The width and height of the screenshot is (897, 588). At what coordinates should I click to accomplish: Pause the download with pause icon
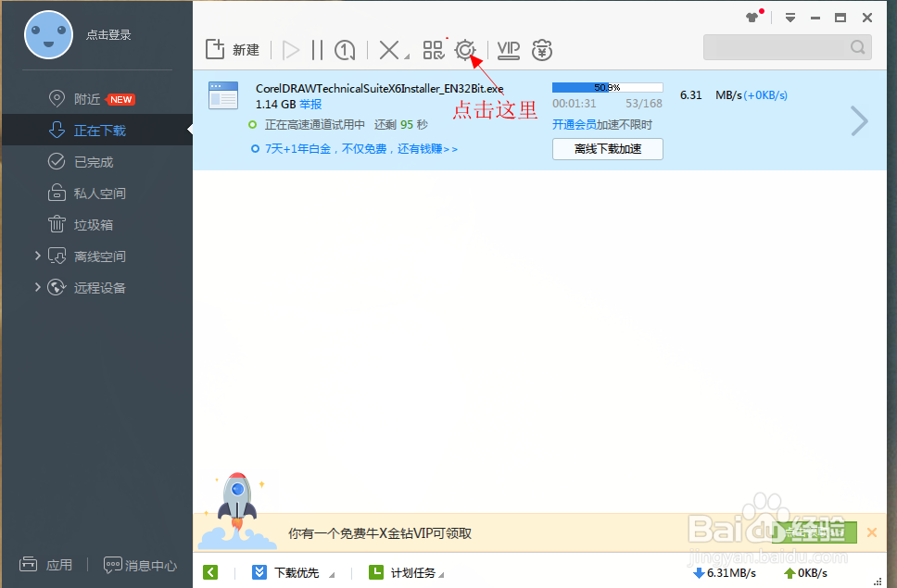click(318, 50)
